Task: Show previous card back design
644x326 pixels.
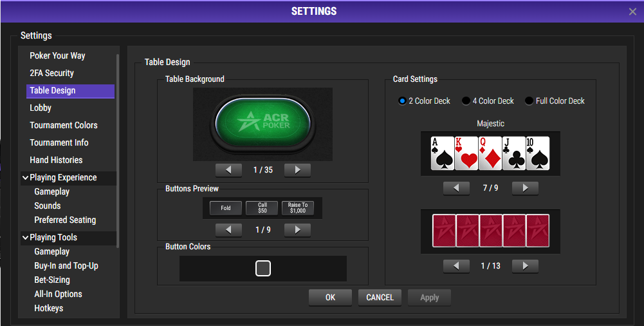Action: click(456, 266)
